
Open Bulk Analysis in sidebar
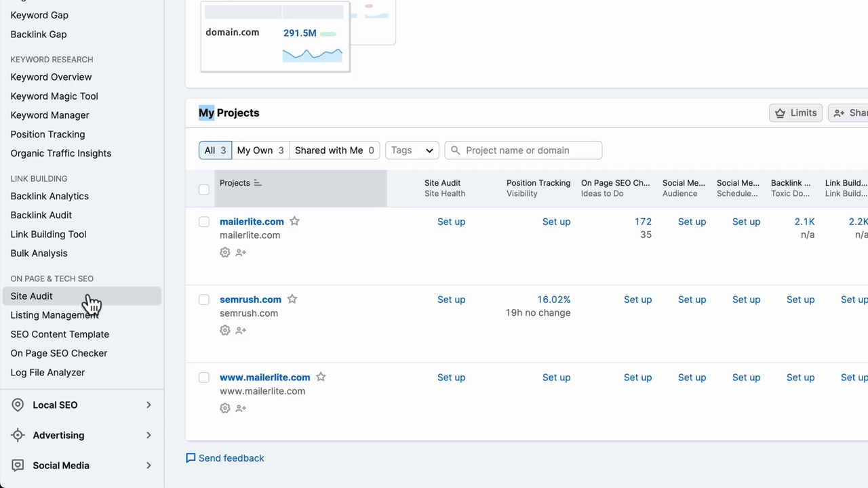[x=39, y=253]
